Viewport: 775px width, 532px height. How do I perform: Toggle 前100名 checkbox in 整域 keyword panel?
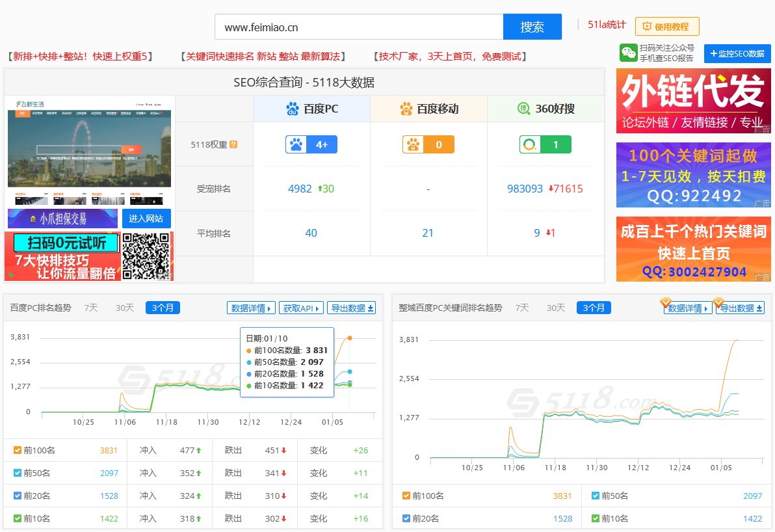406,496
